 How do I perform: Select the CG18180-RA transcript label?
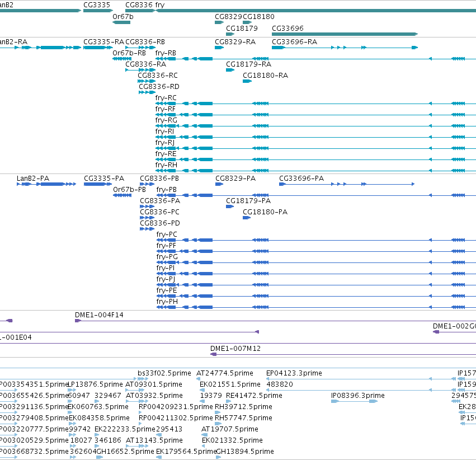point(265,76)
